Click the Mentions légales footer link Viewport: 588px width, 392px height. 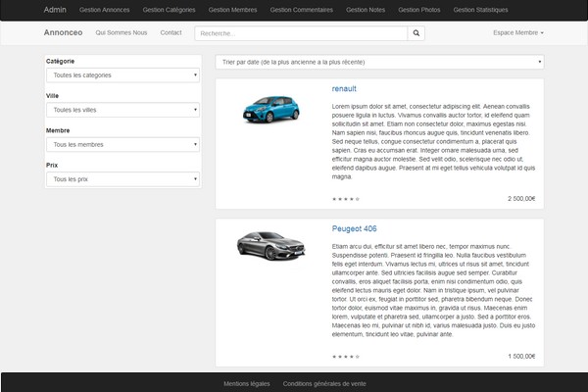coord(245,383)
